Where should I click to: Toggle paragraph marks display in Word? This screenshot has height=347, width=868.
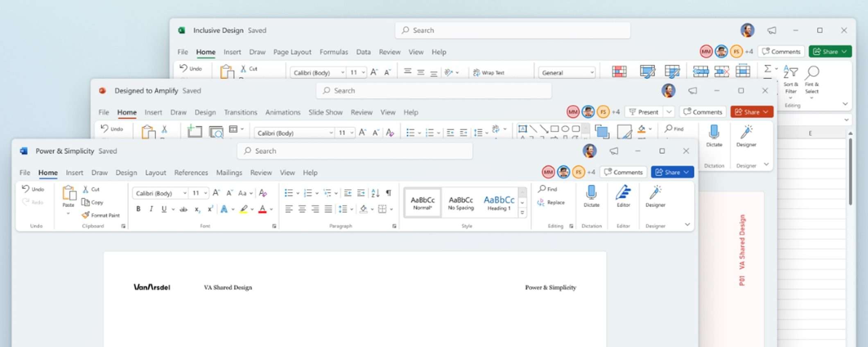click(x=389, y=193)
